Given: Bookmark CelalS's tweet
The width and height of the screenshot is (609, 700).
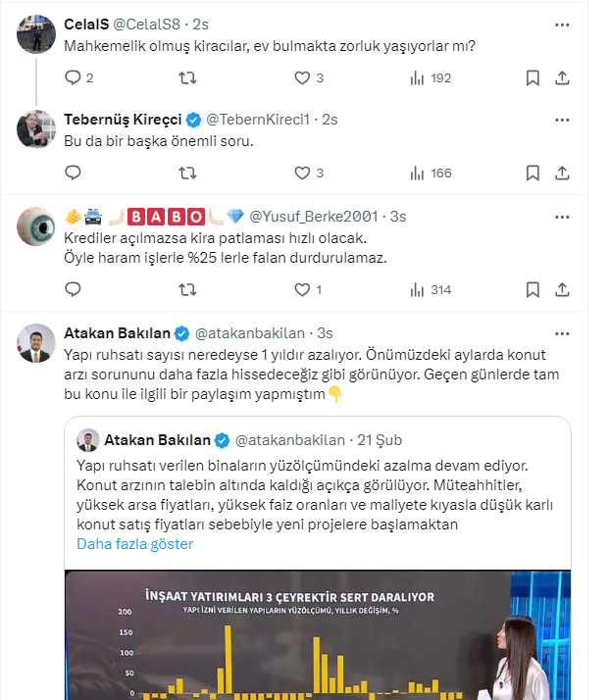Looking at the screenshot, I should pyautogui.click(x=532, y=77).
